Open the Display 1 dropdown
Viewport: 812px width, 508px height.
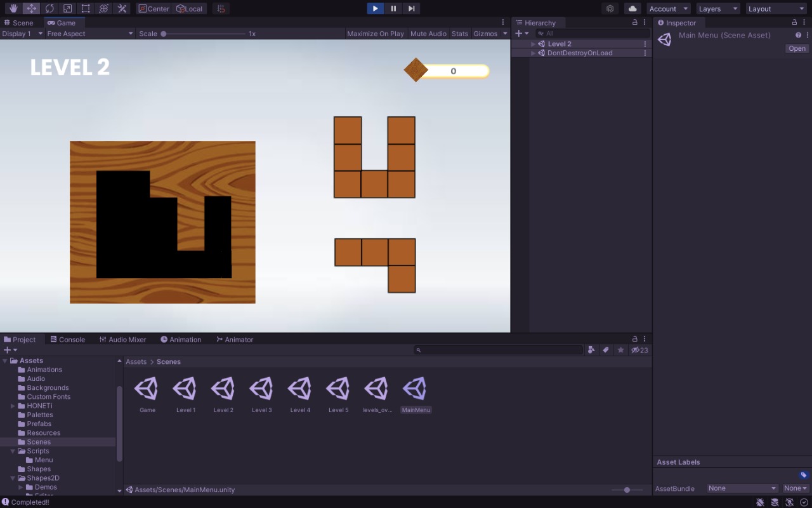click(x=22, y=34)
